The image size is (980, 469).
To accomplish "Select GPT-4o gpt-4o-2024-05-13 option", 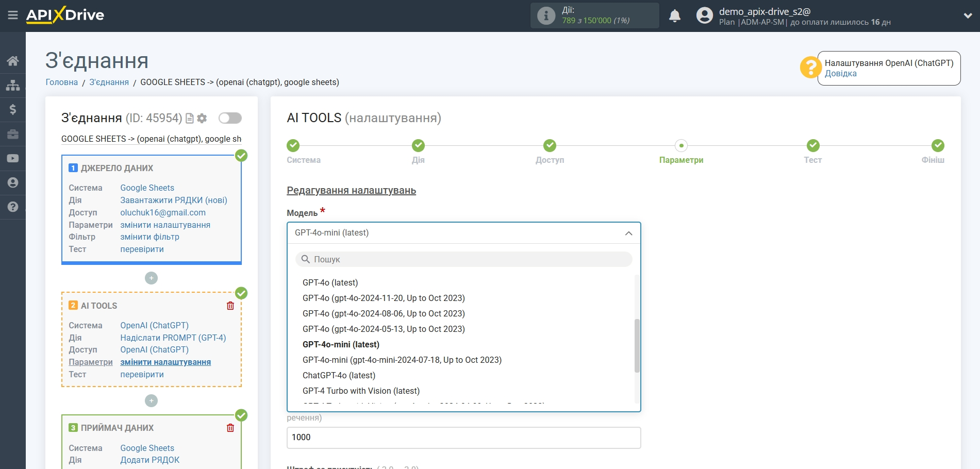I will pyautogui.click(x=384, y=329).
